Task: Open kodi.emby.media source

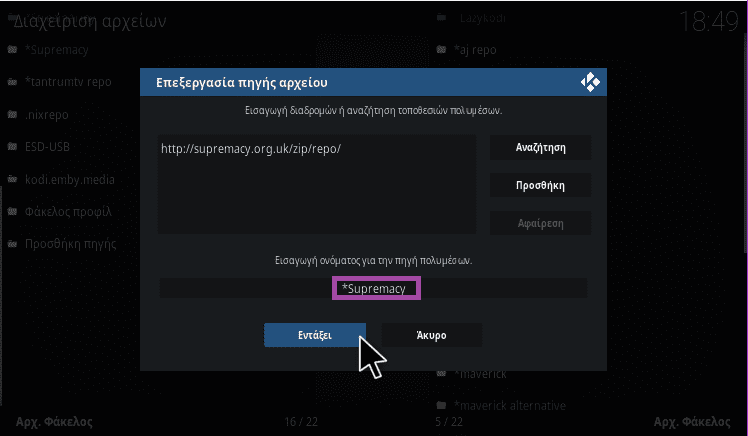Action: pyautogui.click(x=70, y=179)
